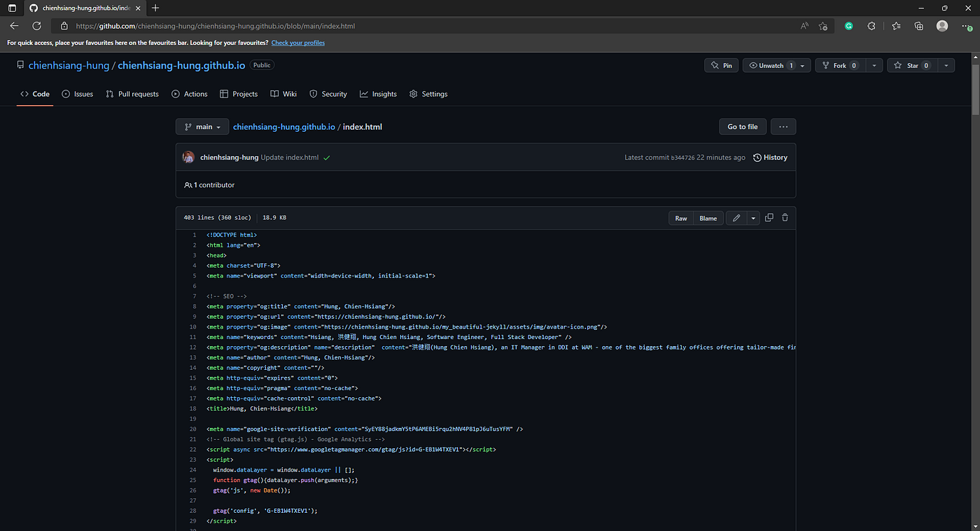
Task: Open the browser extensions puzzle icon
Action: [x=871, y=26]
